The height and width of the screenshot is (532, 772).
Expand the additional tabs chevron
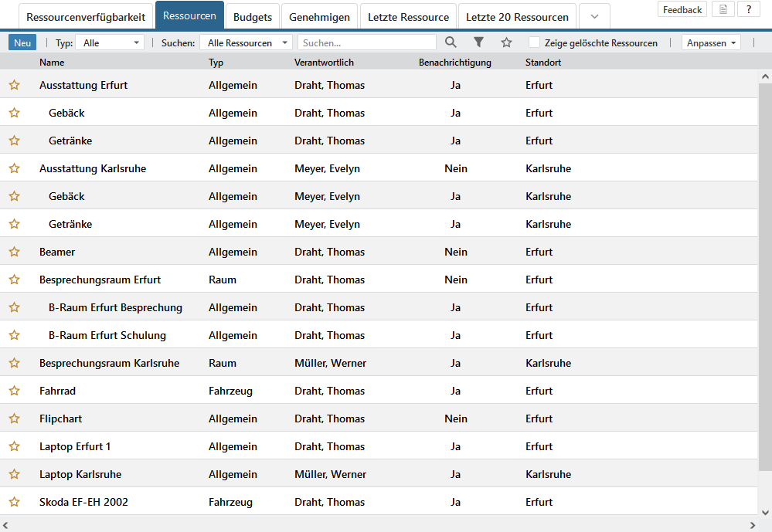[x=593, y=17]
